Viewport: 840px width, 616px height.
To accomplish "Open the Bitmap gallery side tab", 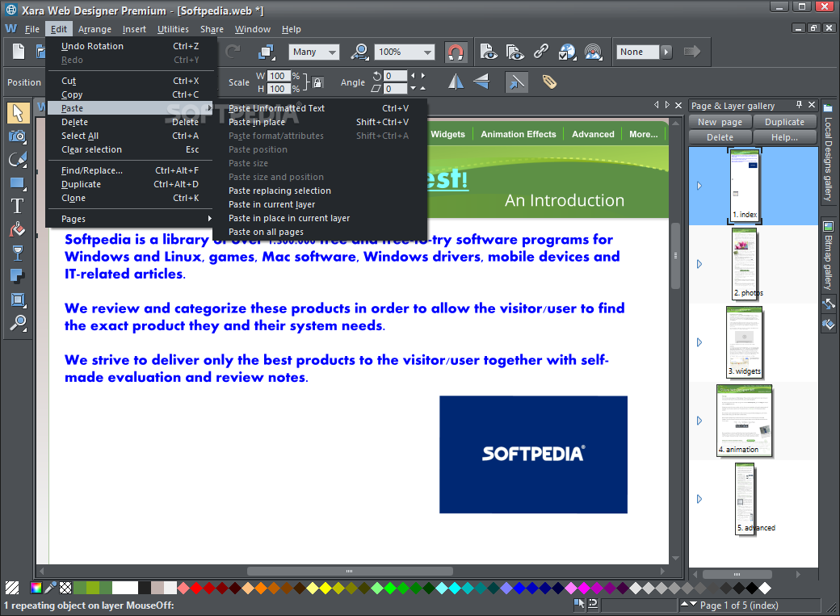I will point(828,254).
